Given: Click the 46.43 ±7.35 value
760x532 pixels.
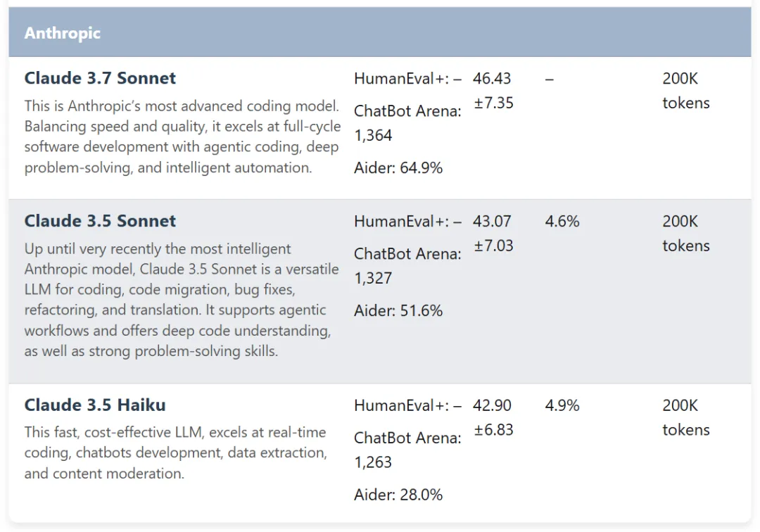Looking at the screenshot, I should [493, 91].
